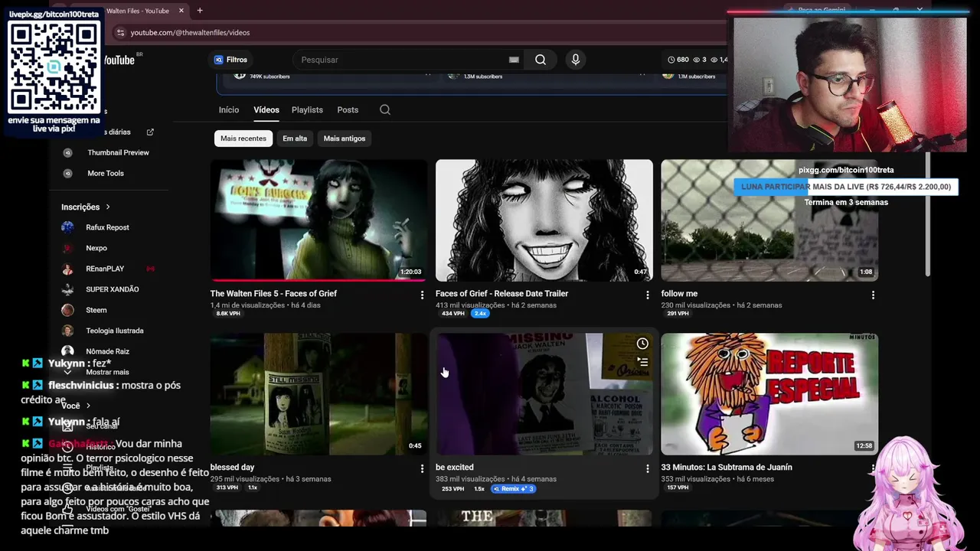Click the 680 clock stat in the header
Viewport: 980px width, 551px height.
click(678, 60)
